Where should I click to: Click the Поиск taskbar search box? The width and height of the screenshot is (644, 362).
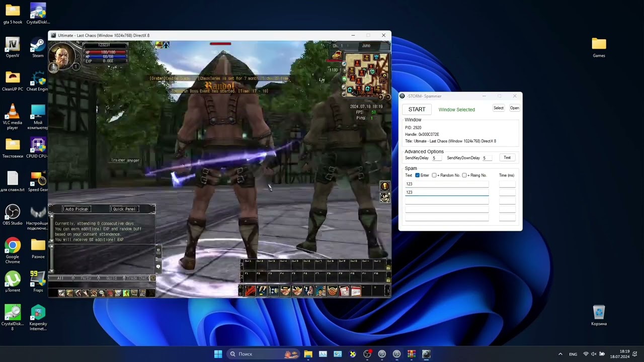coord(263,354)
